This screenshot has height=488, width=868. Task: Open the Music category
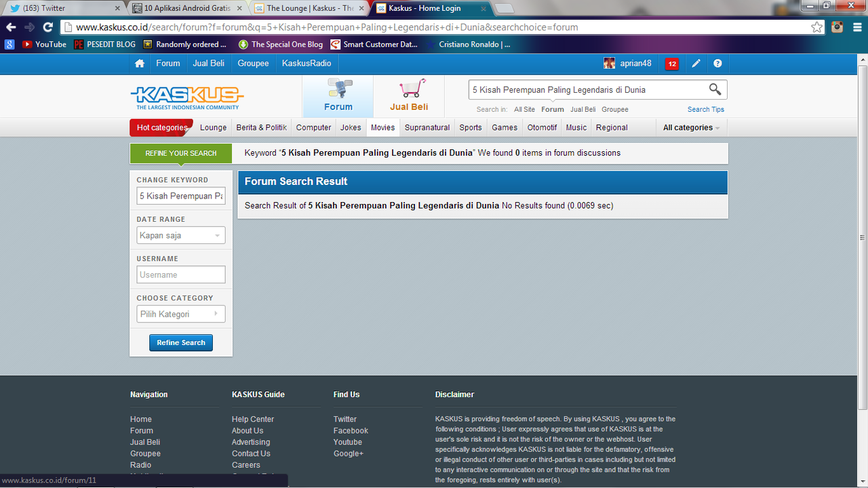[576, 127]
